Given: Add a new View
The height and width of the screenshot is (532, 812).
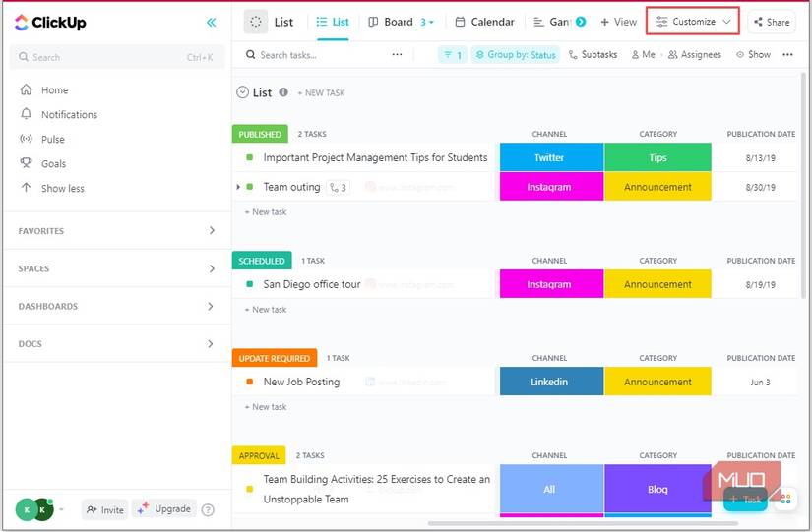Looking at the screenshot, I should (618, 22).
